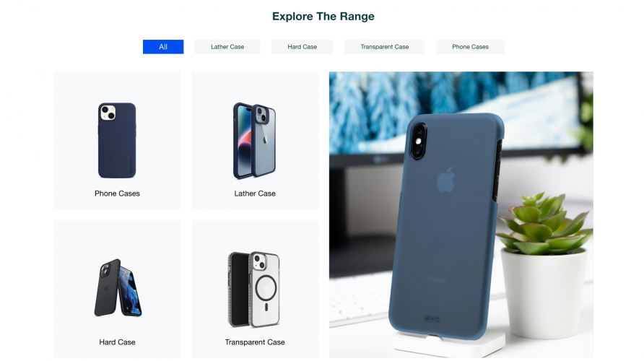Image resolution: width=644 pixels, height=361 pixels.
Task: Click the Apple logo on blue case
Action: (x=446, y=180)
